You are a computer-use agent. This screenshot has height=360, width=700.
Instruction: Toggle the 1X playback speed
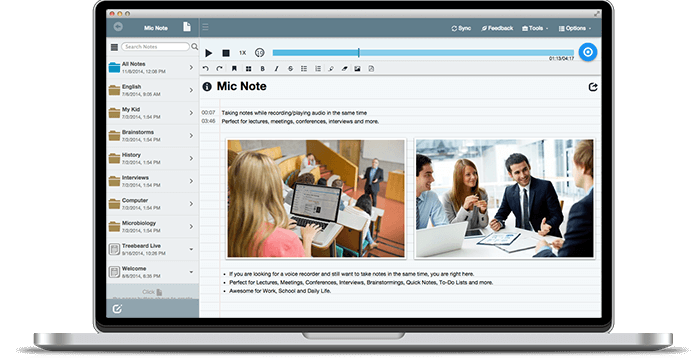[242, 53]
